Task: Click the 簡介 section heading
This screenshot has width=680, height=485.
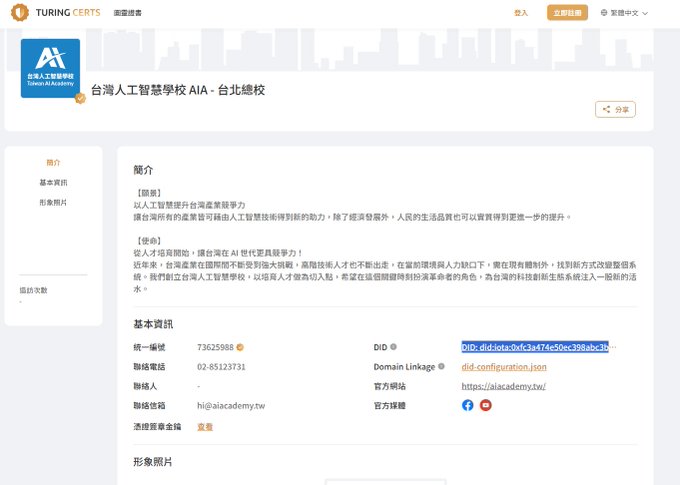Action: coord(143,170)
